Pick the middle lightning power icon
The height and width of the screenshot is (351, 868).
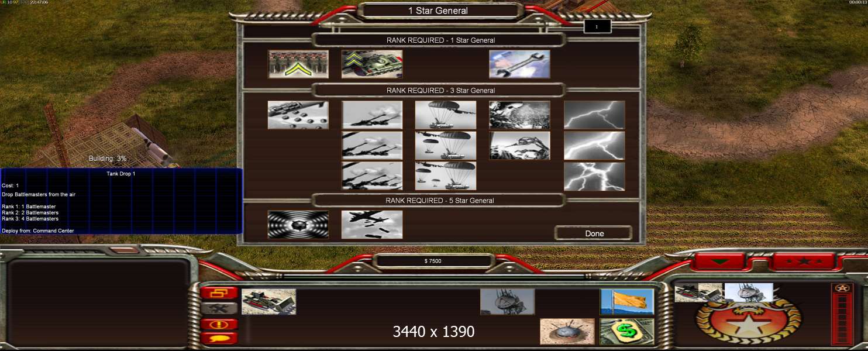(594, 145)
